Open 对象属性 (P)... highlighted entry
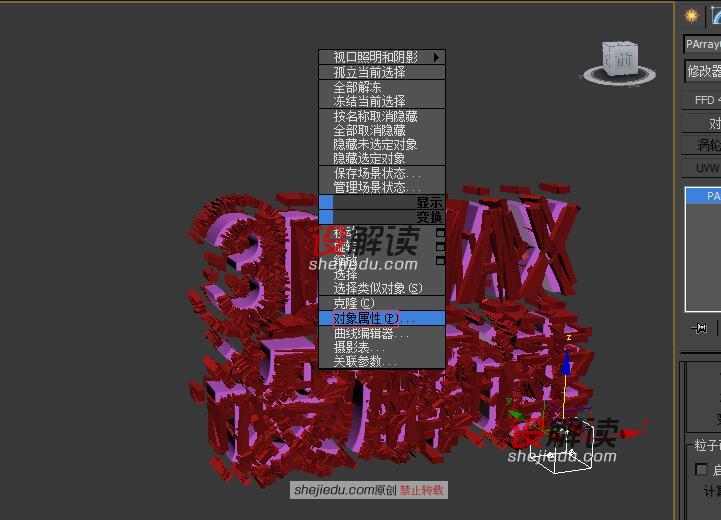Image resolution: width=721 pixels, height=520 pixels. tap(382, 318)
